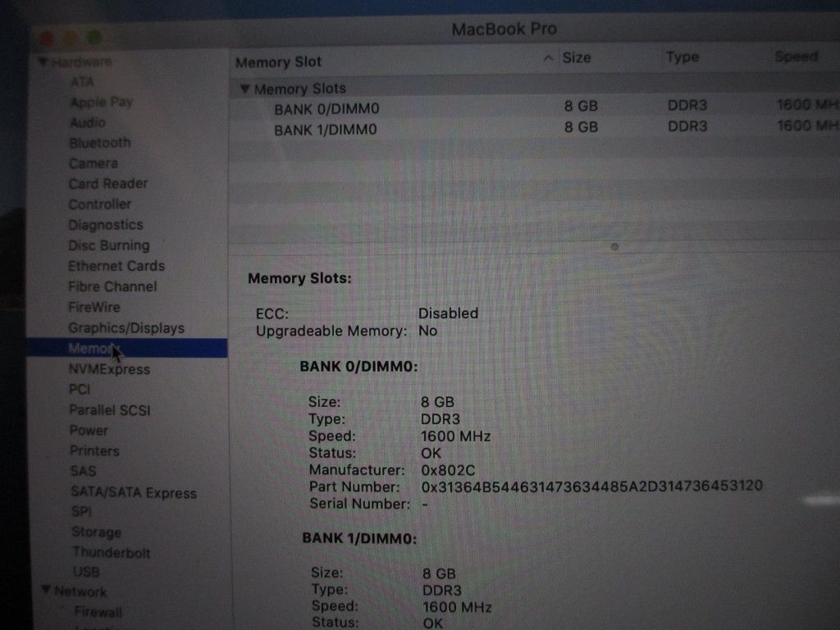This screenshot has height=630, width=840.
Task: Collapse the Network section triangle
Action: click(x=46, y=590)
